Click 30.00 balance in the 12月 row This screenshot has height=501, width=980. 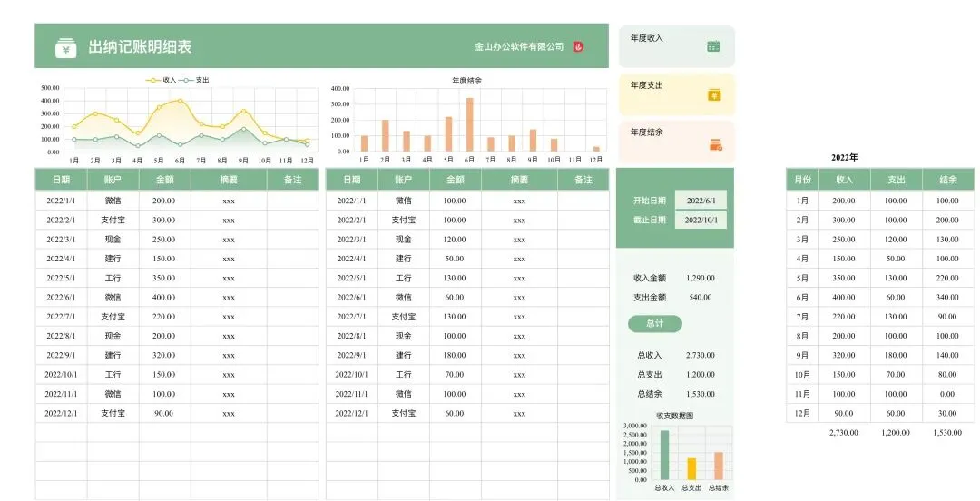(x=946, y=414)
